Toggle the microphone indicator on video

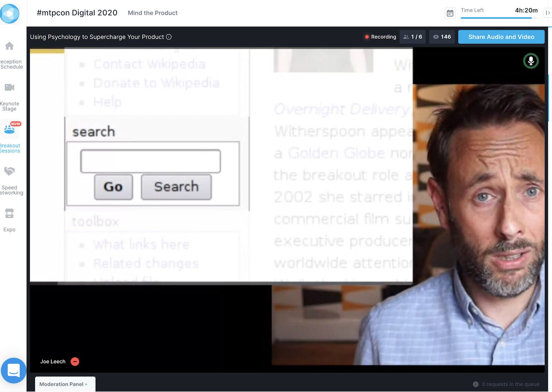pyautogui.click(x=531, y=61)
